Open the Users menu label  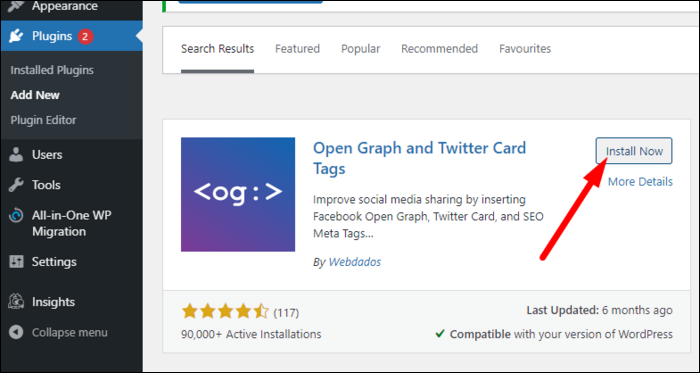click(x=47, y=155)
